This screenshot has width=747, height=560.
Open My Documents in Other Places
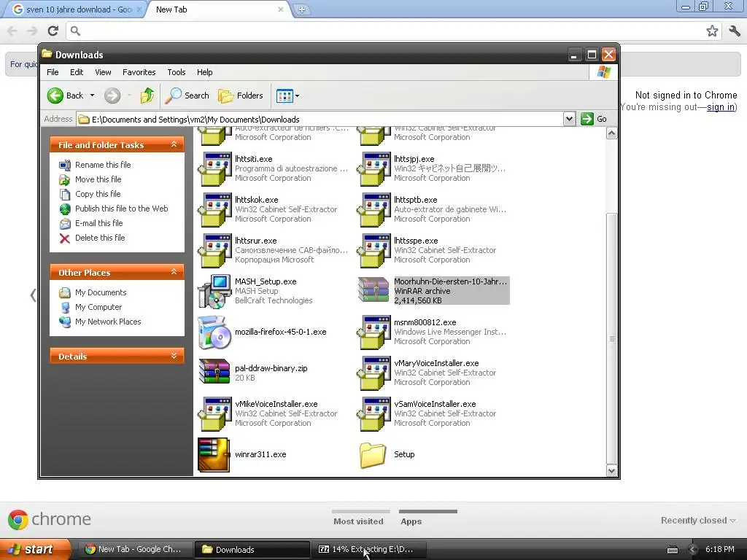(101, 292)
